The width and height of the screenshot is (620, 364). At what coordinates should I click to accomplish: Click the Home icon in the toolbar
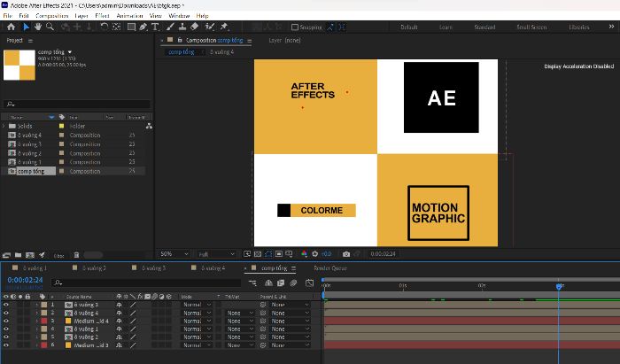coord(11,27)
